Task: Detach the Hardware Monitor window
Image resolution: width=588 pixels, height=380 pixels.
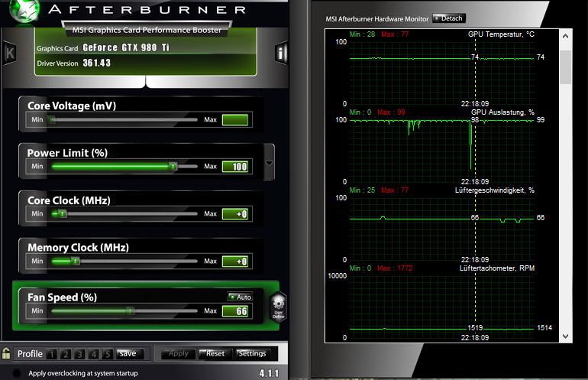Action: click(449, 18)
